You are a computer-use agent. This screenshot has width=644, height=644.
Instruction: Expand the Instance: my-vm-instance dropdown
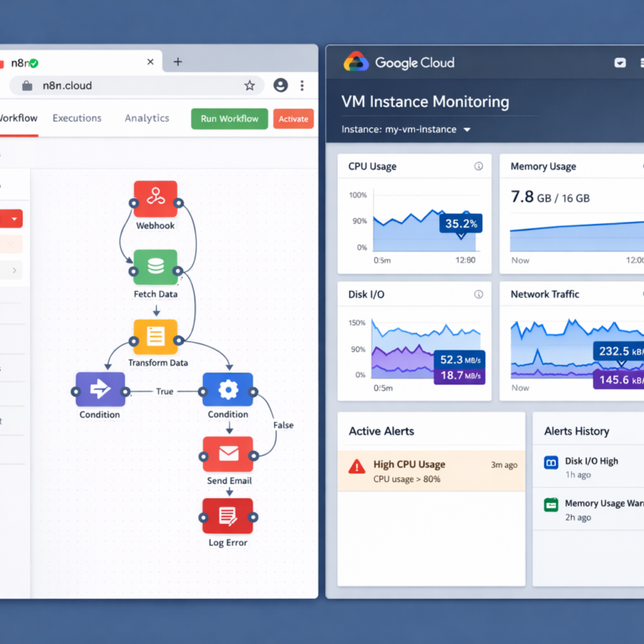click(x=466, y=130)
